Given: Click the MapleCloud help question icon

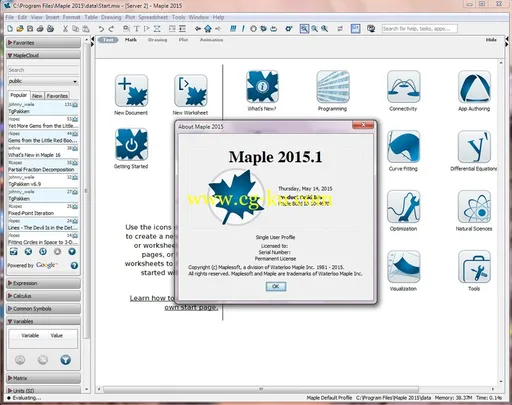Looking at the screenshot, I should [x=74, y=265].
